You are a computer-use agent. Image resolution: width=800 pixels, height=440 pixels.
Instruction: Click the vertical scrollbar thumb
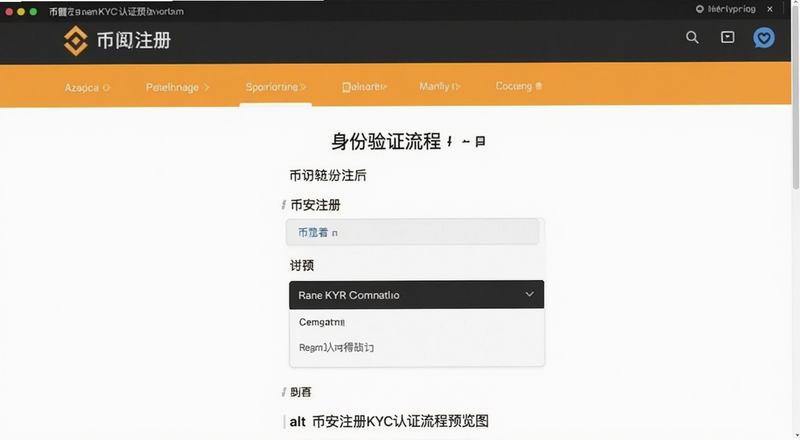(795, 97)
